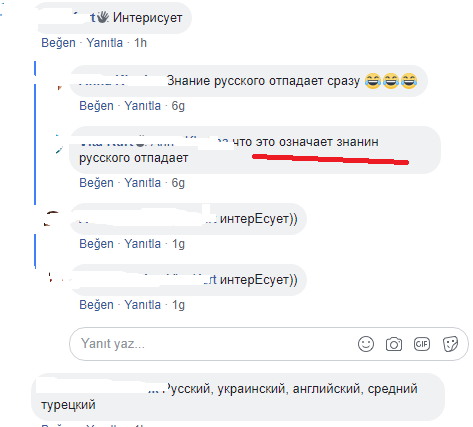Like the 'Интерисует' comment via Beğen

pos(58,43)
